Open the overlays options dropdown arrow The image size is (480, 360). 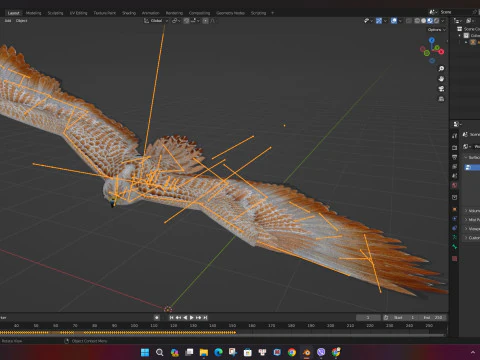point(400,21)
